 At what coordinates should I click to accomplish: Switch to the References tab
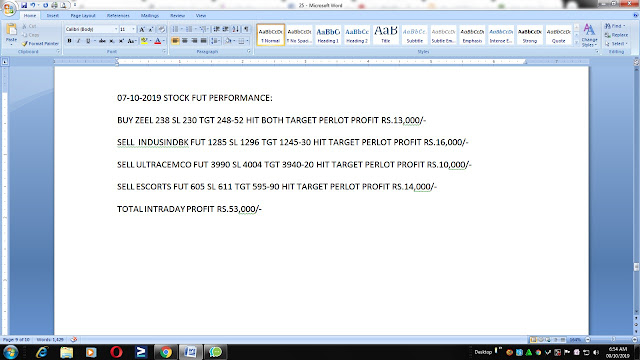[x=118, y=16]
